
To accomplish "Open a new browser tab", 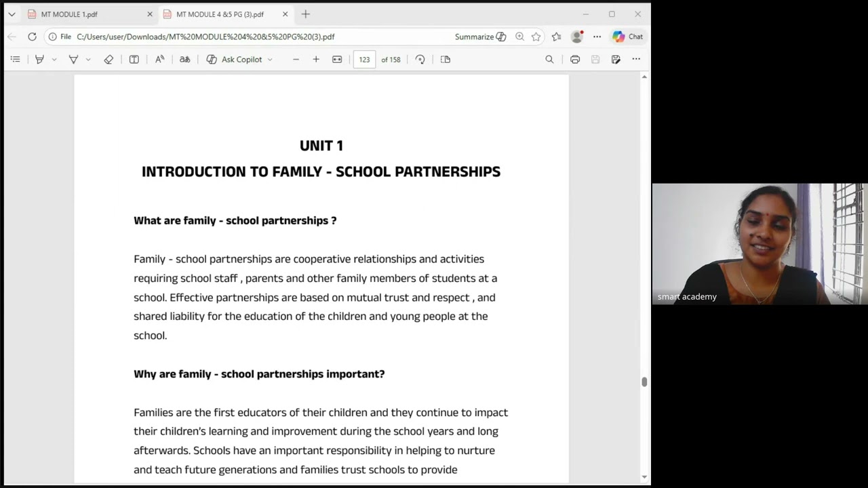I will 306,14.
